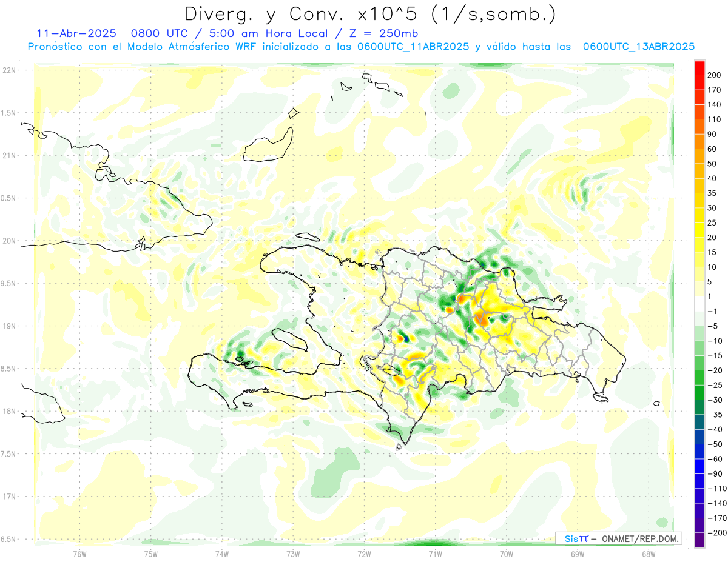Click the '-20' legend value
This screenshot has height=562, width=728.
point(716,370)
